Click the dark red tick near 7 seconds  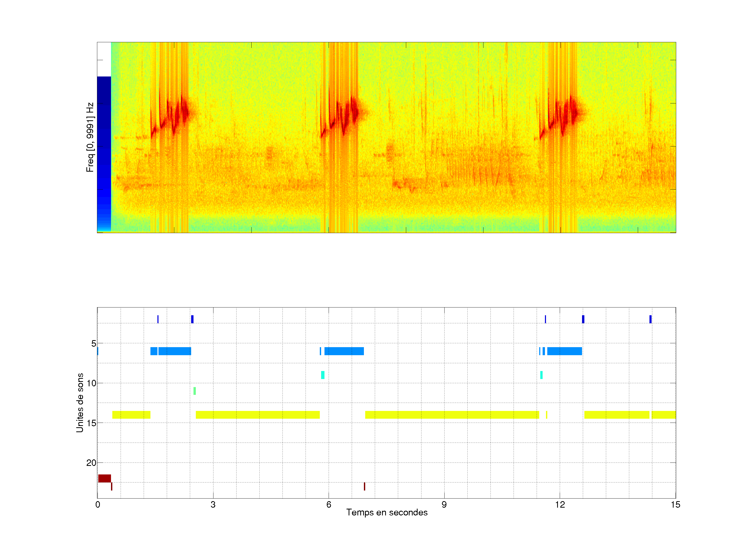pos(364,486)
